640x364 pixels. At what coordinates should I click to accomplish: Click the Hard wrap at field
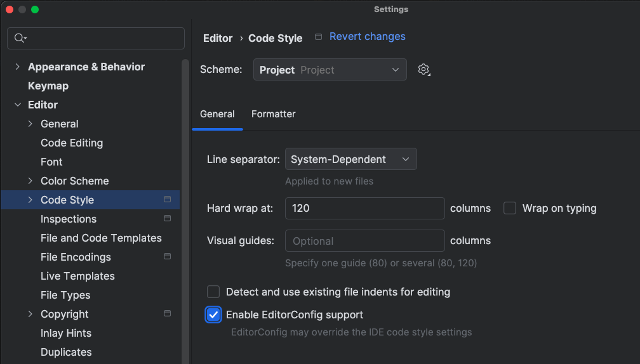click(x=364, y=208)
